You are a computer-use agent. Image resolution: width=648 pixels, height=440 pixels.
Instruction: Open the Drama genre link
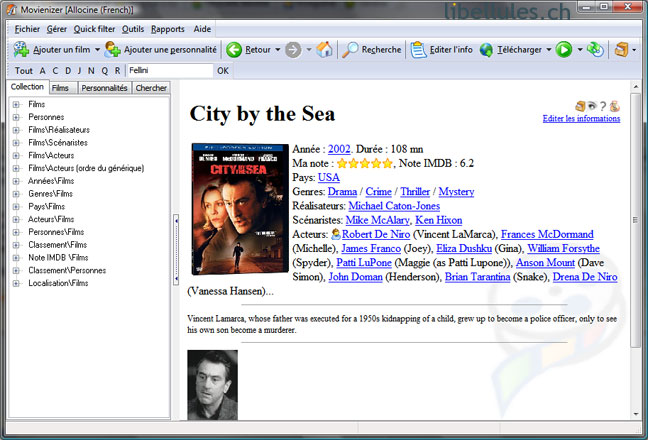click(342, 192)
